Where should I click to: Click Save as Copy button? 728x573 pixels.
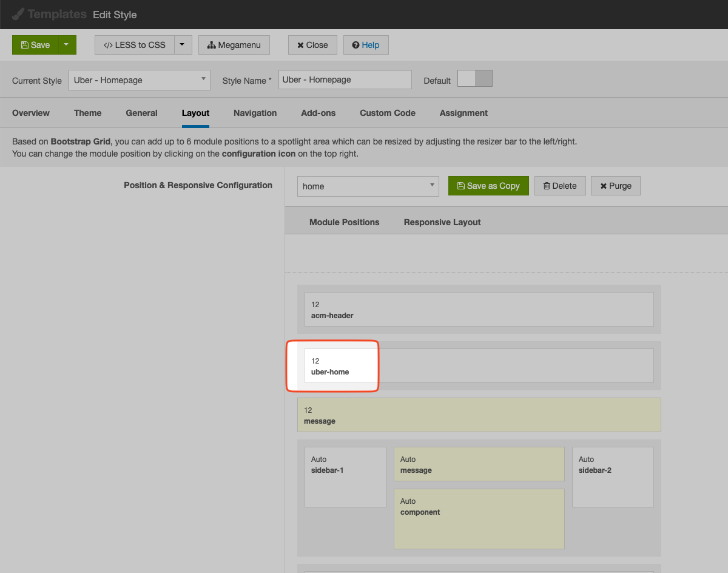[x=488, y=186]
